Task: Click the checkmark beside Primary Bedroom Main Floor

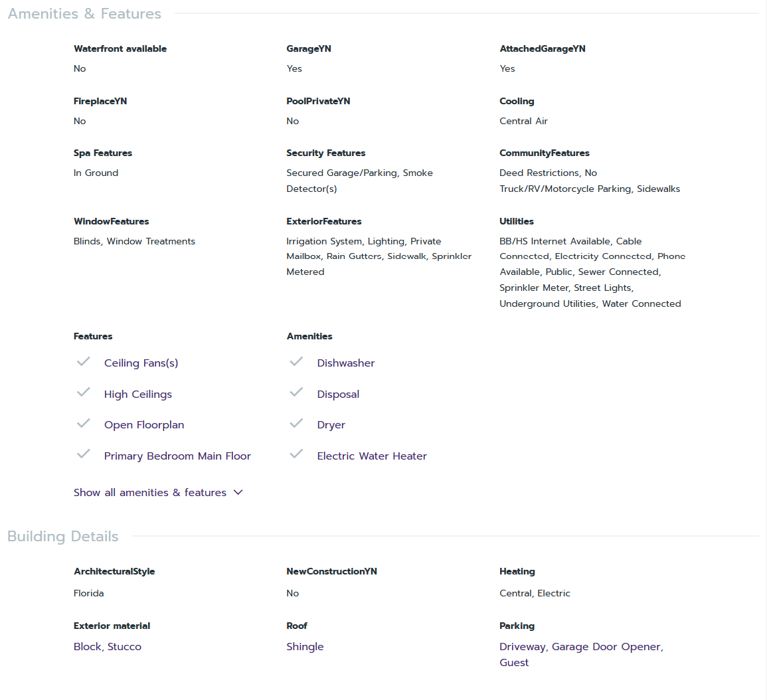Action: [84, 454]
